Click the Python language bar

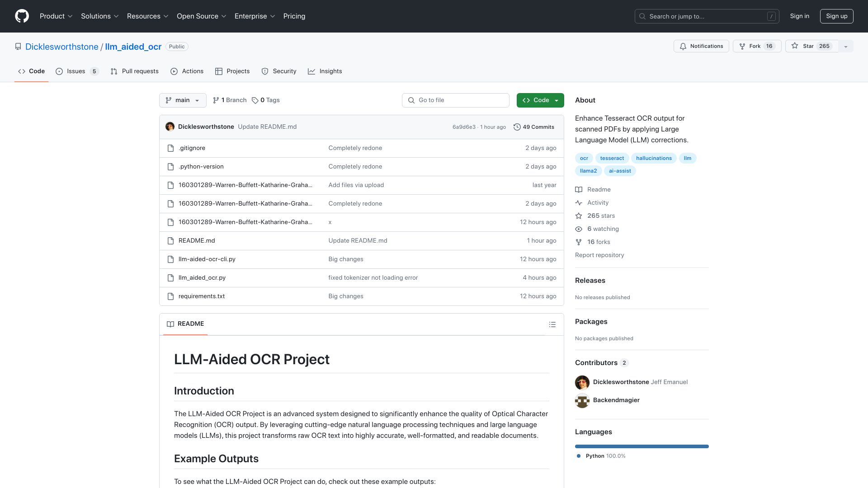642,446
